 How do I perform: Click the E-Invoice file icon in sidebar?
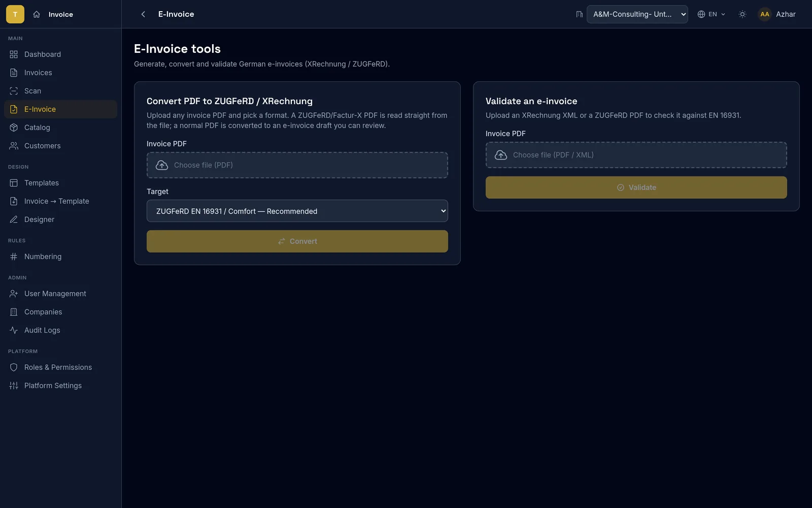[x=14, y=109]
